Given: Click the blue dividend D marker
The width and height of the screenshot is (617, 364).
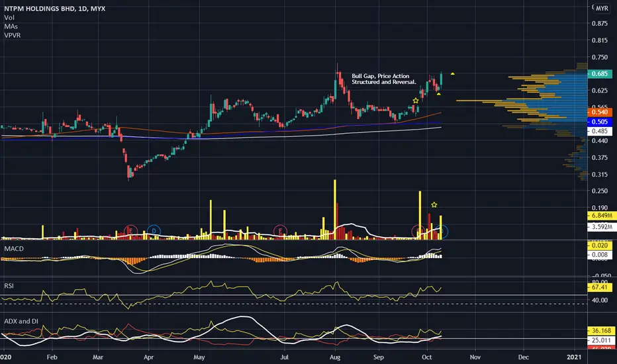Looking at the screenshot, I should pos(154,230).
